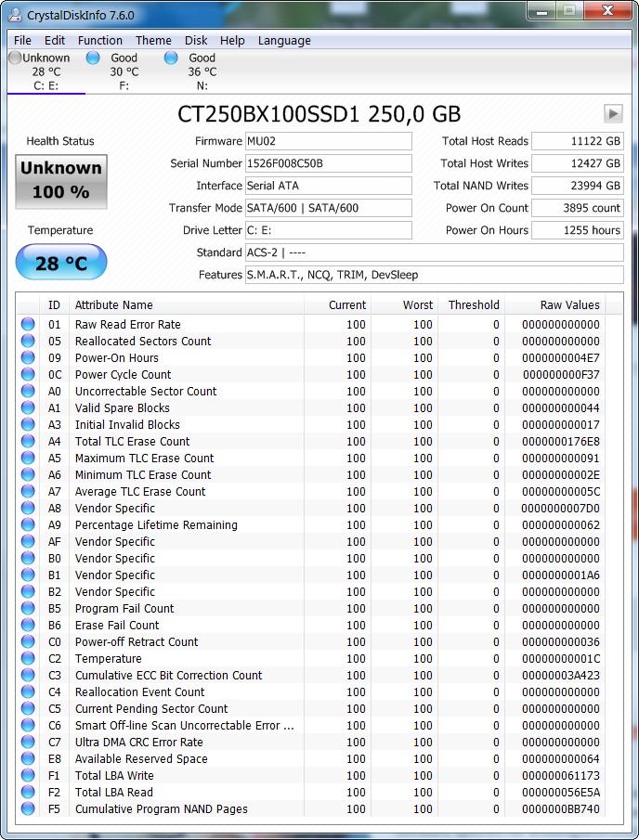The image size is (639, 840).
Task: Click status icon for Initial Invalid Blocks
Action: 28,424
